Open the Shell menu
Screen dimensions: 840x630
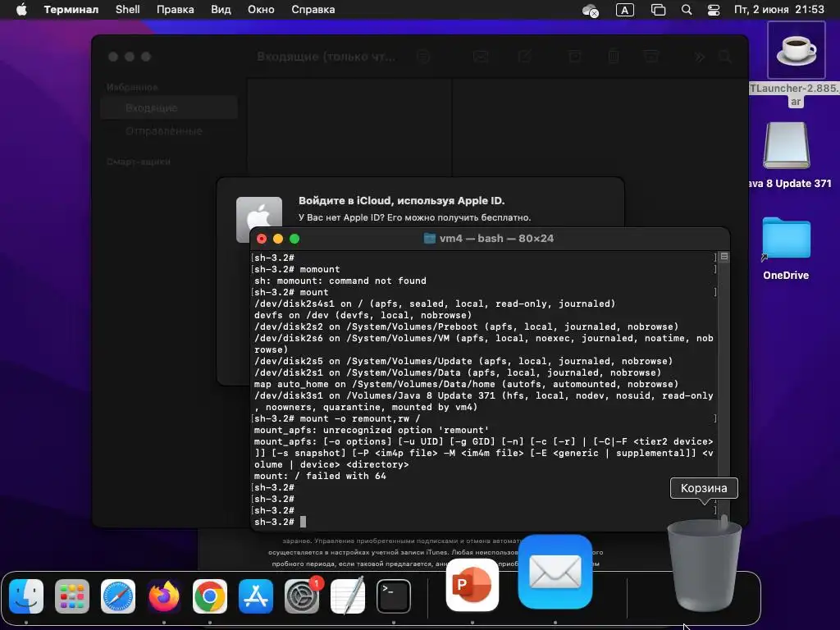127,10
